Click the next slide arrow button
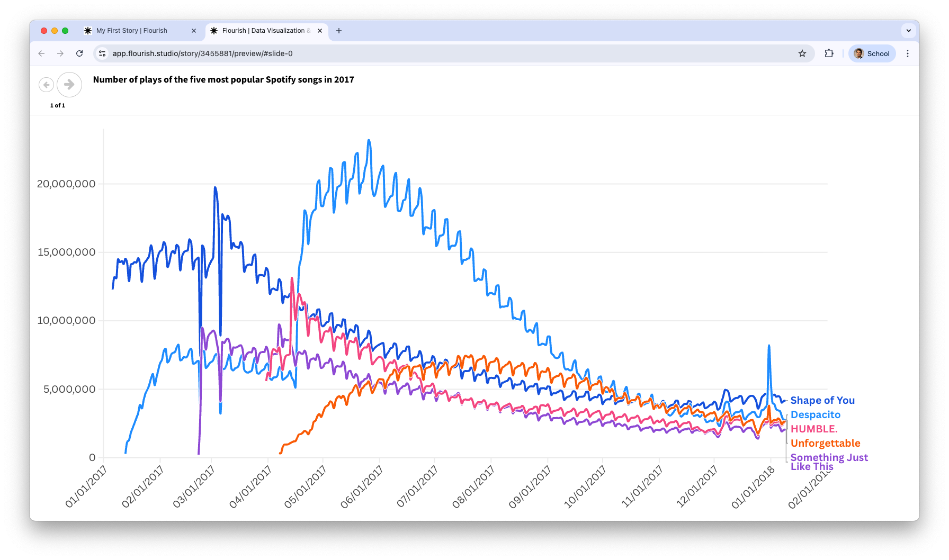The width and height of the screenshot is (949, 560). (x=69, y=85)
